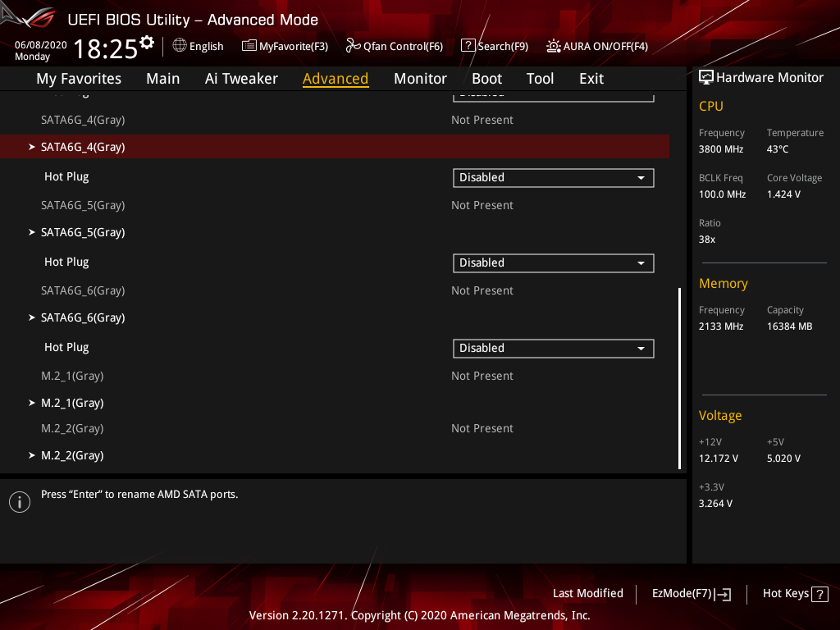Click +5V value 5.020 V
This screenshot has height=630, width=840.
click(783, 458)
